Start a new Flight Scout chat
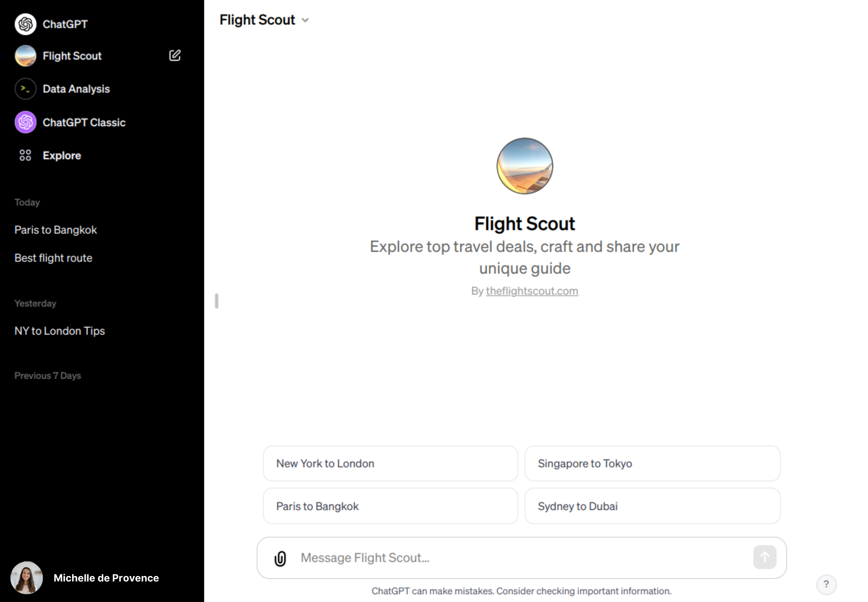This screenshot has height=602, width=868. 175,55
